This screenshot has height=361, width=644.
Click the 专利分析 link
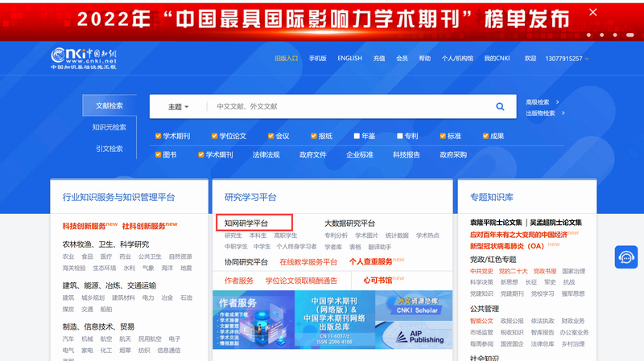click(x=336, y=236)
